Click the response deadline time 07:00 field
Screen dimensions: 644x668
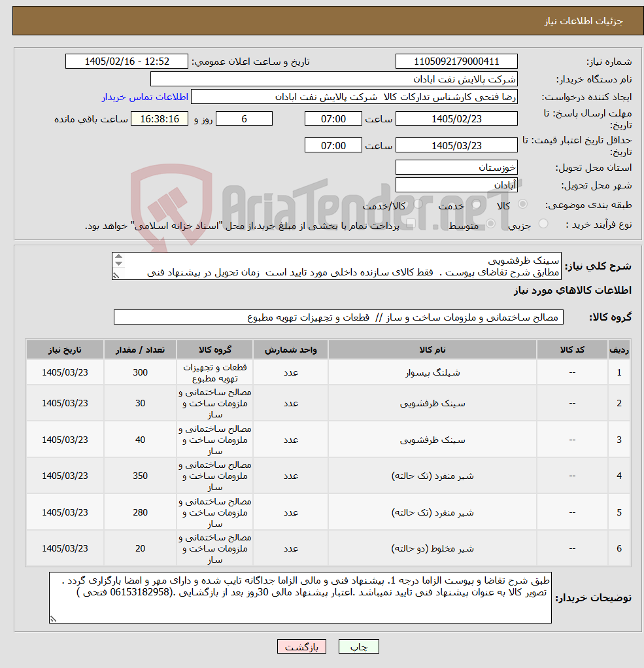pyautogui.click(x=333, y=119)
